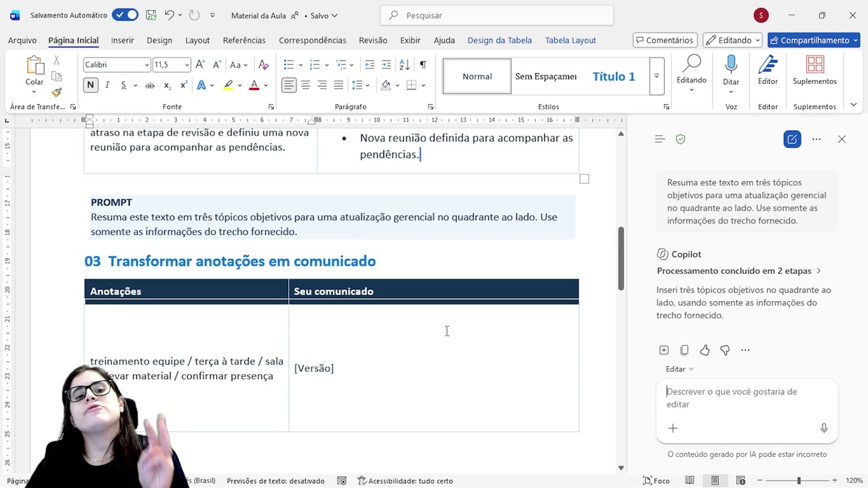868x488 pixels.
Task: Apply the Título 1 style
Action: coord(614,76)
